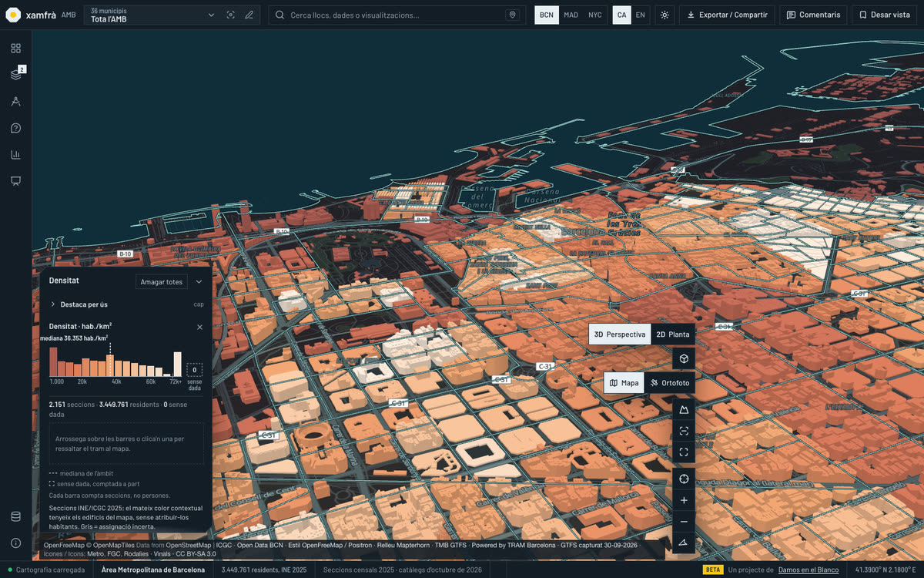Click the BETA badge in status bar
Viewport: 924px width, 578px height.
712,570
